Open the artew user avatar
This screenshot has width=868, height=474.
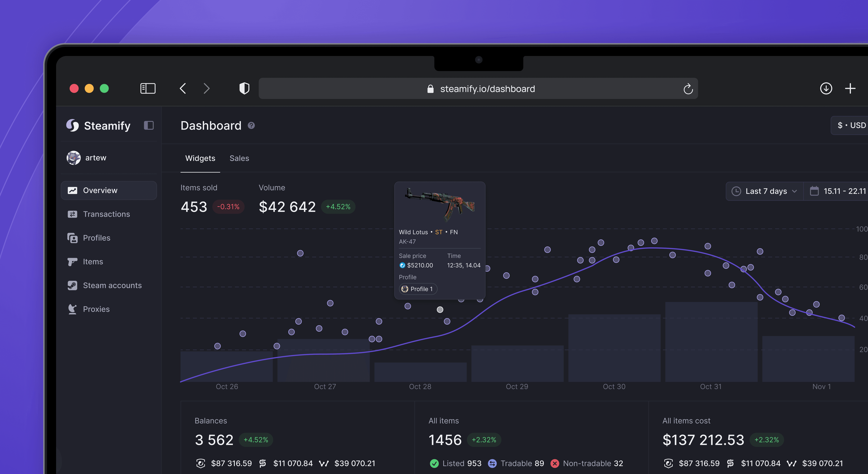[73, 158]
